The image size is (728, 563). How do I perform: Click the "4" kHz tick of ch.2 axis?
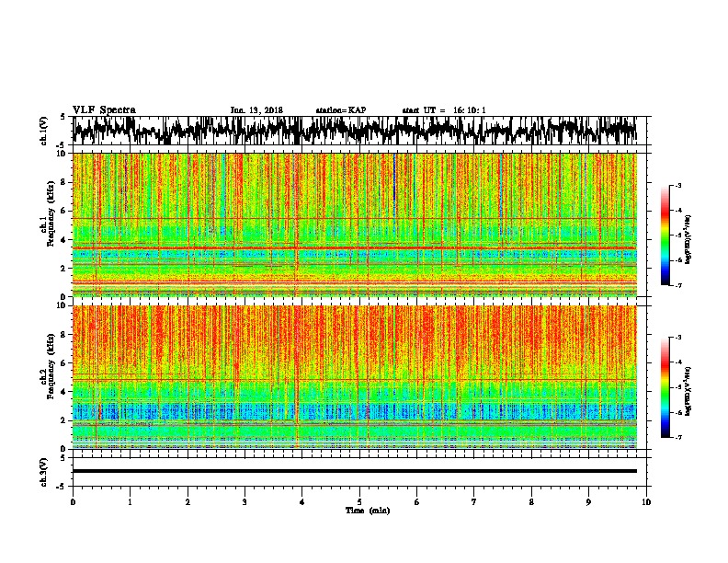(64, 392)
